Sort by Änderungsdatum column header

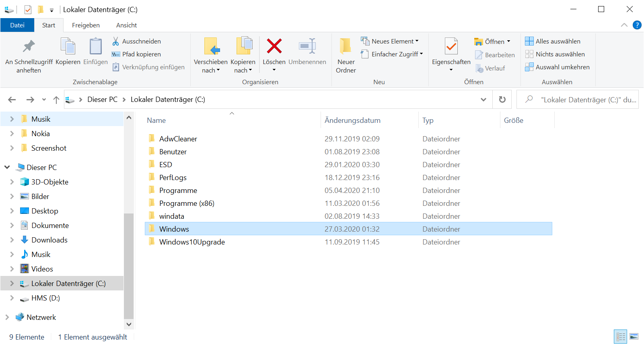pyautogui.click(x=352, y=120)
